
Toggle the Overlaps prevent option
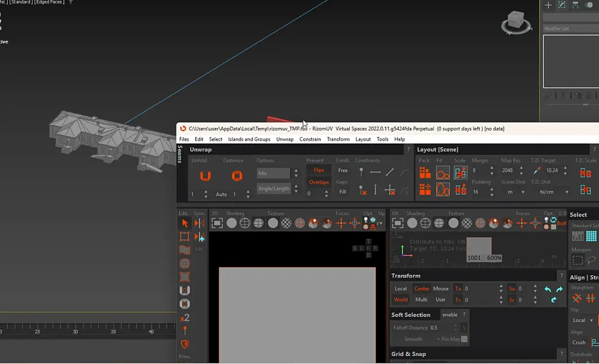coord(319,182)
